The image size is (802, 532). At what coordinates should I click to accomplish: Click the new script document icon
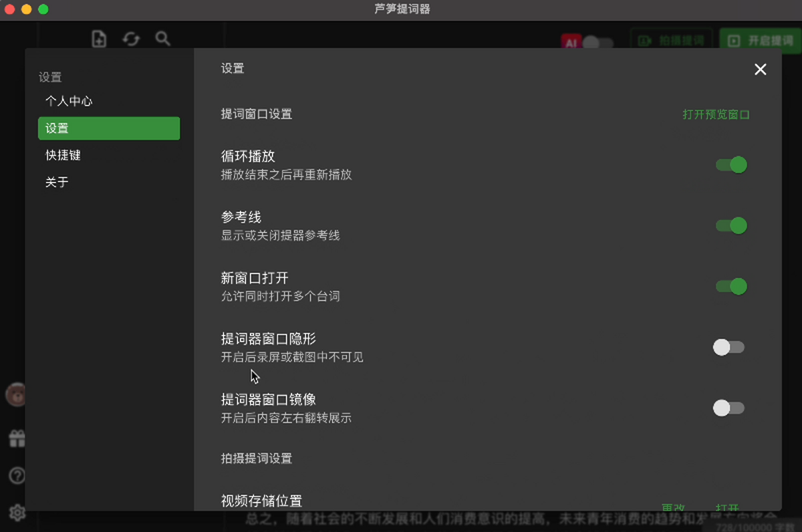point(99,39)
